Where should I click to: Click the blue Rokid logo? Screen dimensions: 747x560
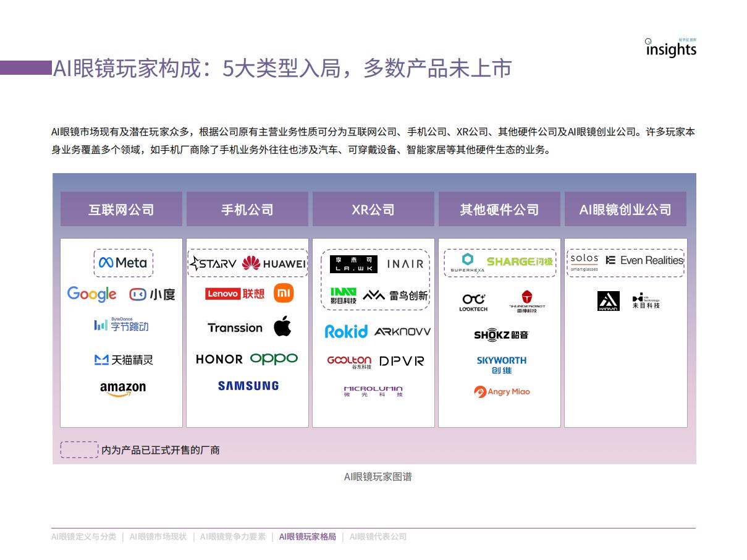[346, 331]
